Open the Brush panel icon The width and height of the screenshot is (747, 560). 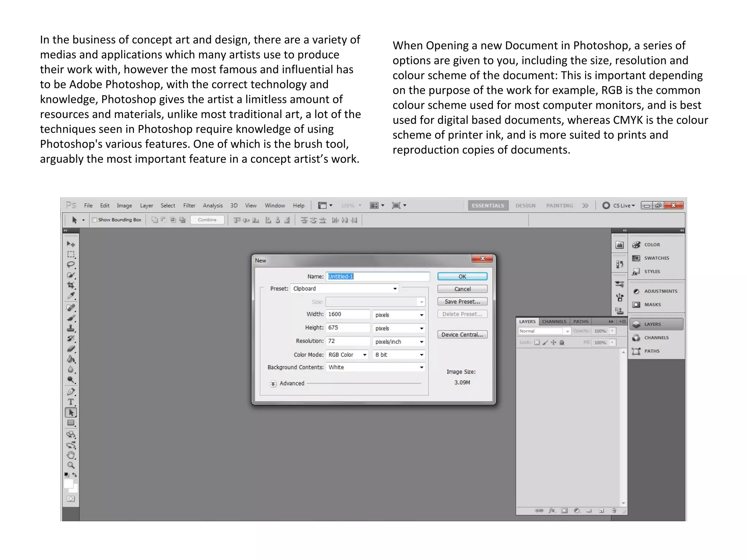619,284
